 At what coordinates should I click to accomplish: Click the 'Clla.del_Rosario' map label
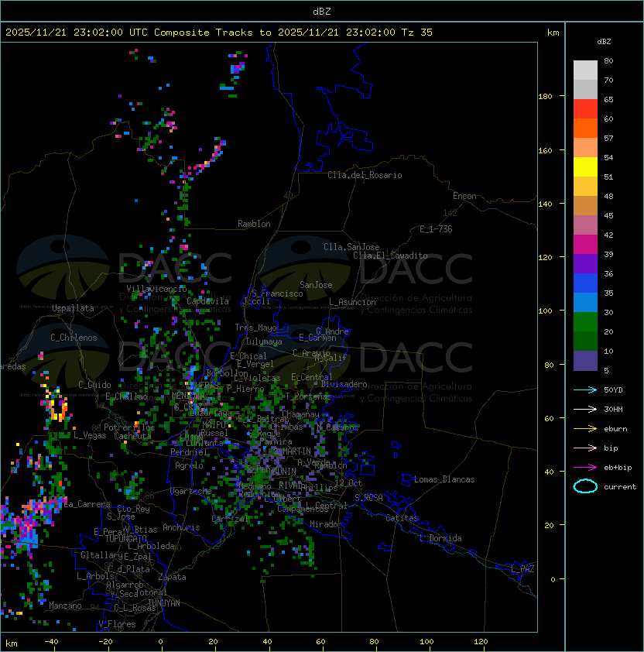point(365,175)
